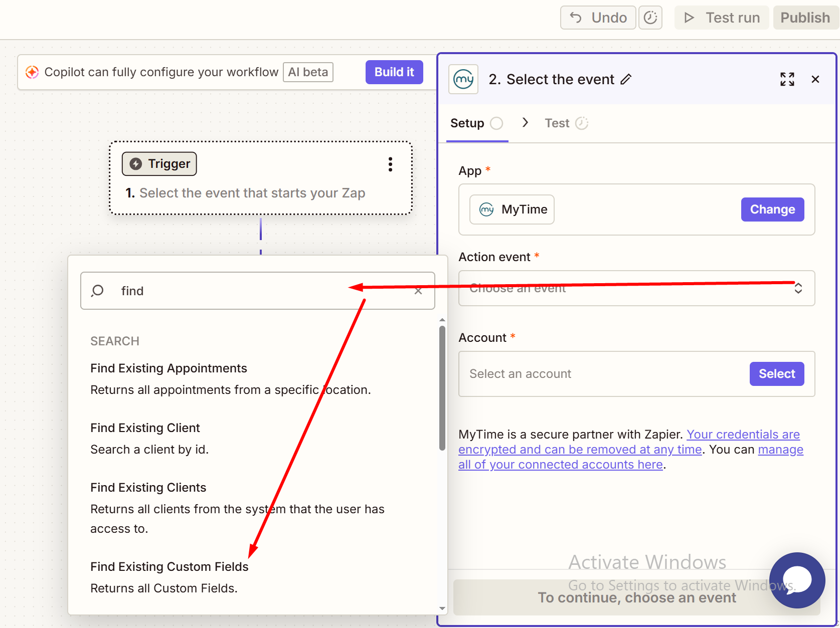Click Build it for Copilot

pyautogui.click(x=394, y=72)
